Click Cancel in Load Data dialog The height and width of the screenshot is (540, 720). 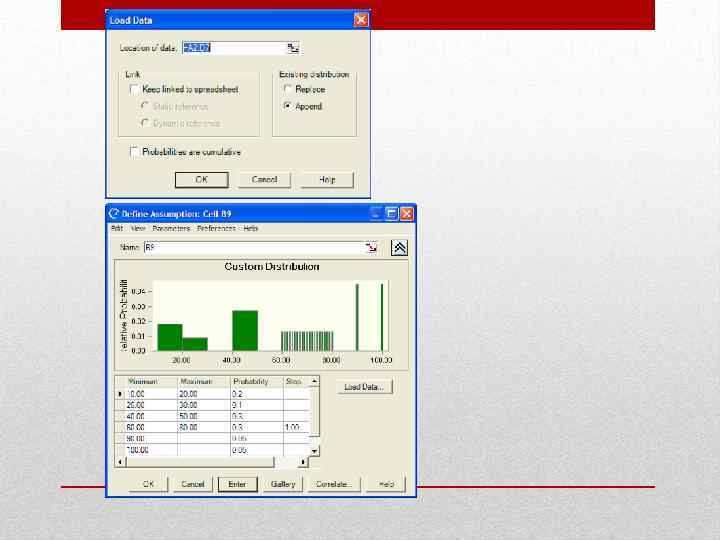pos(264,180)
